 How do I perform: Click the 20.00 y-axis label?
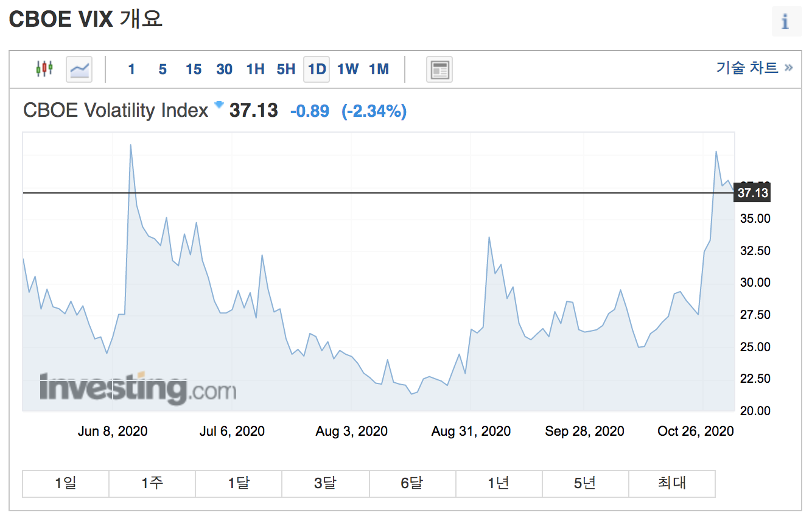755,411
